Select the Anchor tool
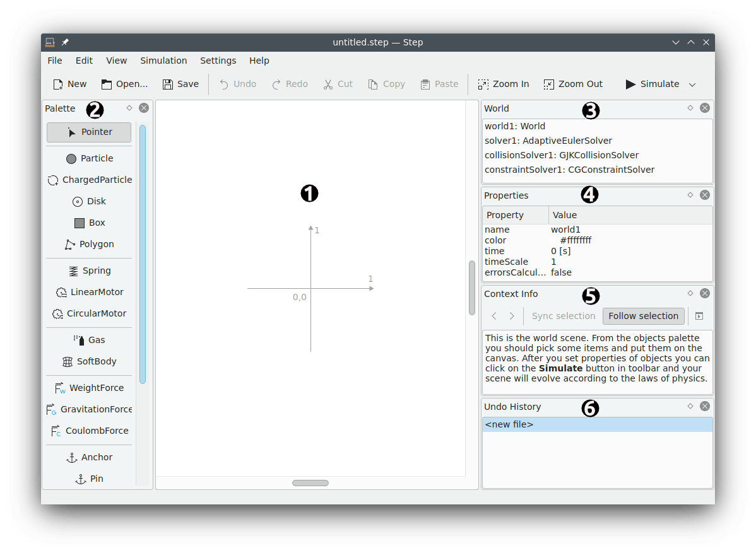The width and height of the screenshot is (756, 553). [x=89, y=457]
